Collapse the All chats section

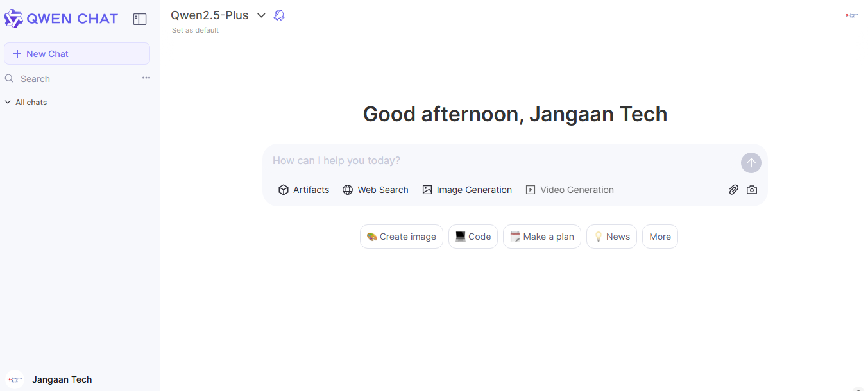(x=26, y=103)
